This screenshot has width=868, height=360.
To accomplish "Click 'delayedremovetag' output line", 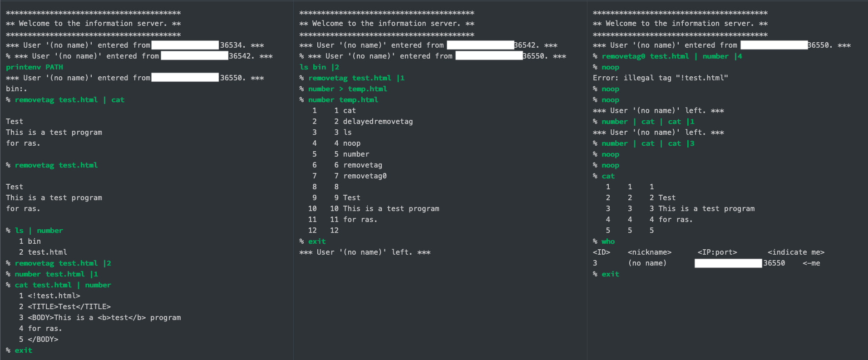I will point(378,122).
